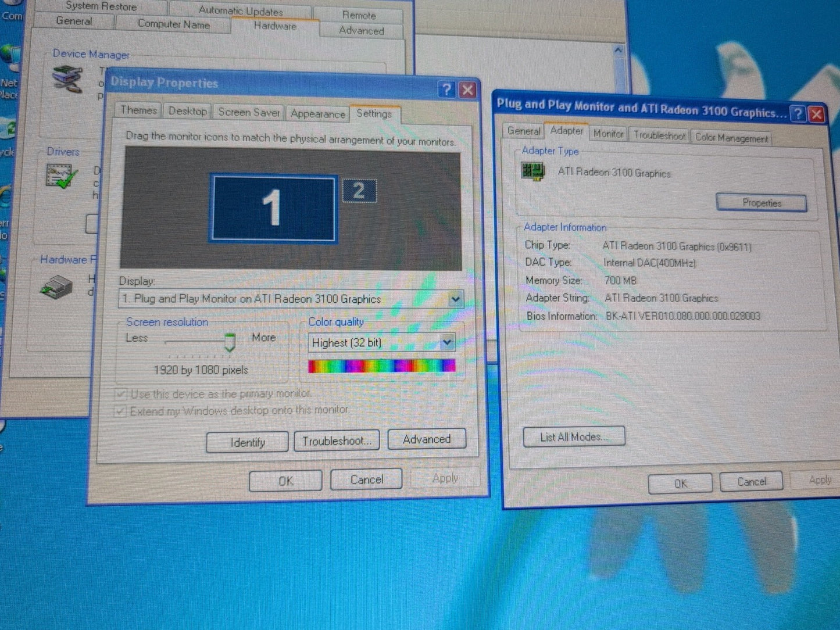Select the Settings tab in Display Properties

point(374,114)
